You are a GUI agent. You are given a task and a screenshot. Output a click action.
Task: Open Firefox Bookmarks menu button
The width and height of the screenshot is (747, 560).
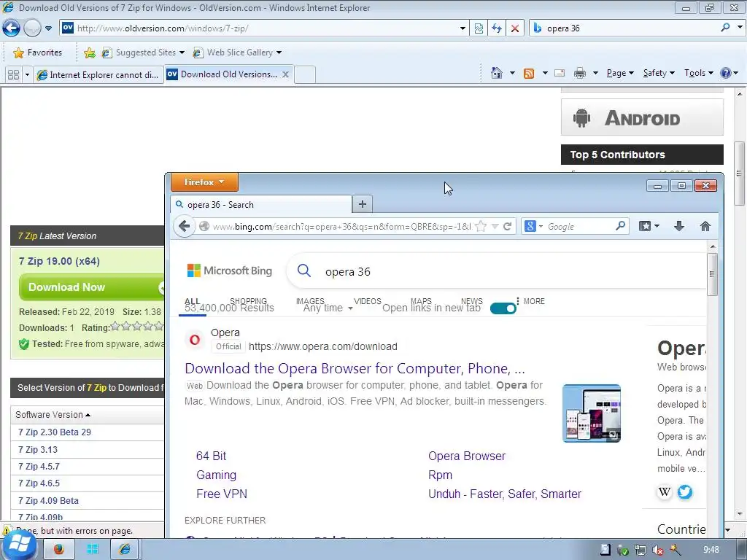[x=649, y=226]
